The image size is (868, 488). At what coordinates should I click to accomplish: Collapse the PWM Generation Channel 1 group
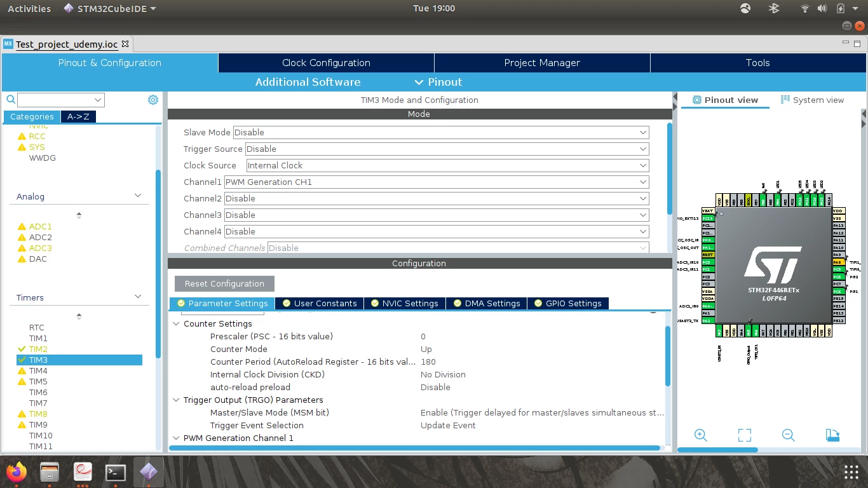[176, 438]
